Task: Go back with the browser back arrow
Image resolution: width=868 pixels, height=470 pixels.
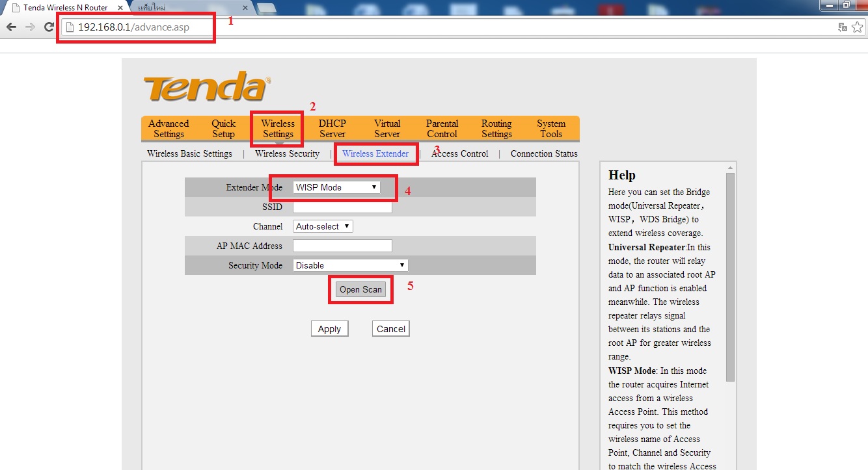Action: [x=11, y=27]
